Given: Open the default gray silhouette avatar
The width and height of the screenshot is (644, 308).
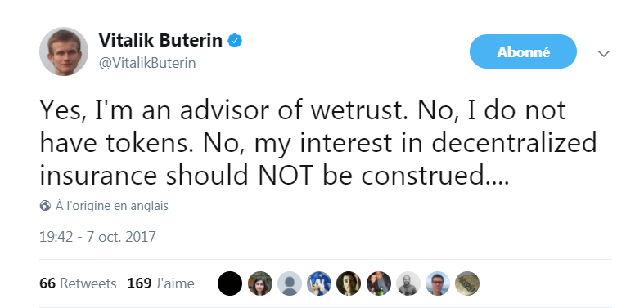Looking at the screenshot, I should pyautogui.click(x=290, y=283).
